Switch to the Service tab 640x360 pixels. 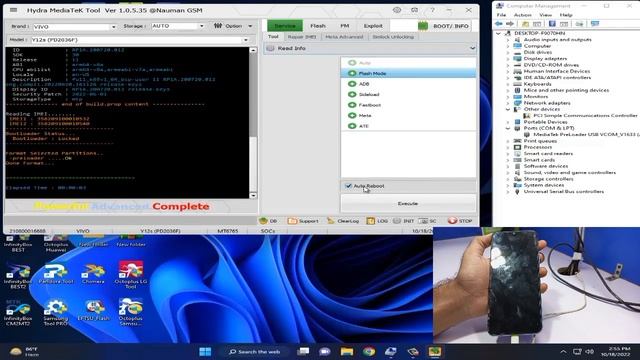(285, 26)
